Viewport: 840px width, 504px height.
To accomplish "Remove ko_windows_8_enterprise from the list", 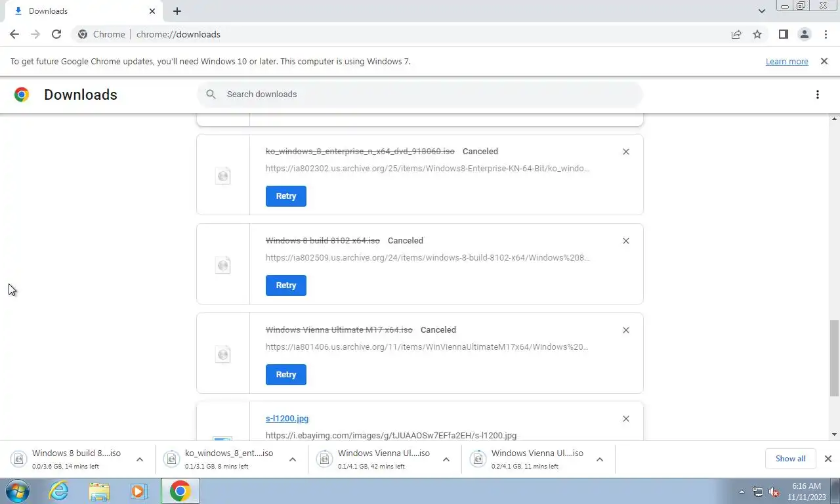I will tap(626, 152).
